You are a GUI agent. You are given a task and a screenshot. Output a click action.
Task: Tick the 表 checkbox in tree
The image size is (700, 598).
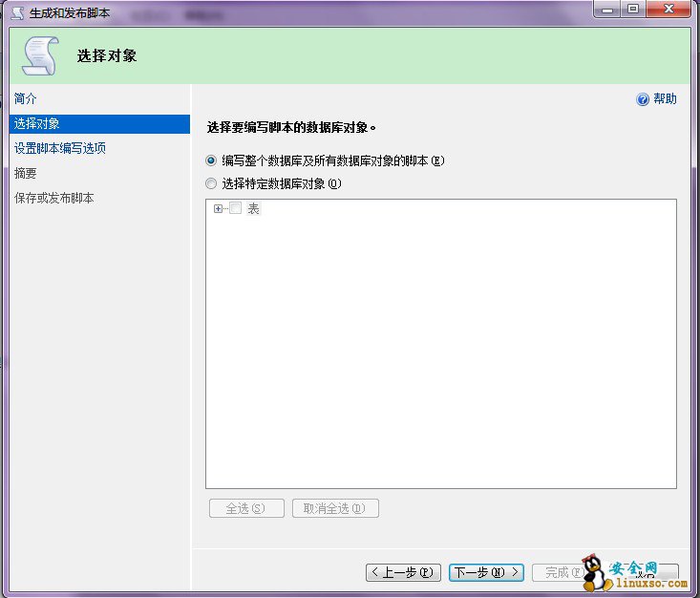click(x=236, y=208)
